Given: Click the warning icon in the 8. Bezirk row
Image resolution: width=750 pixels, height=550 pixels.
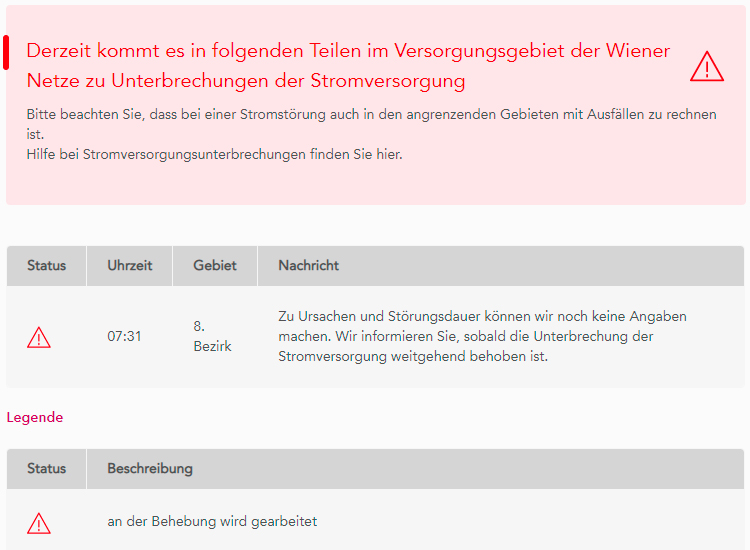Looking at the screenshot, I should [x=39, y=337].
